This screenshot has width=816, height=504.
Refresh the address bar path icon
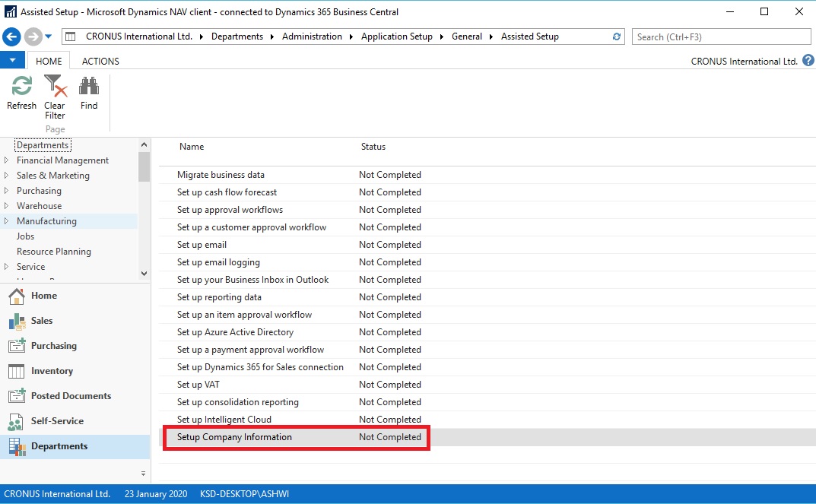617,36
